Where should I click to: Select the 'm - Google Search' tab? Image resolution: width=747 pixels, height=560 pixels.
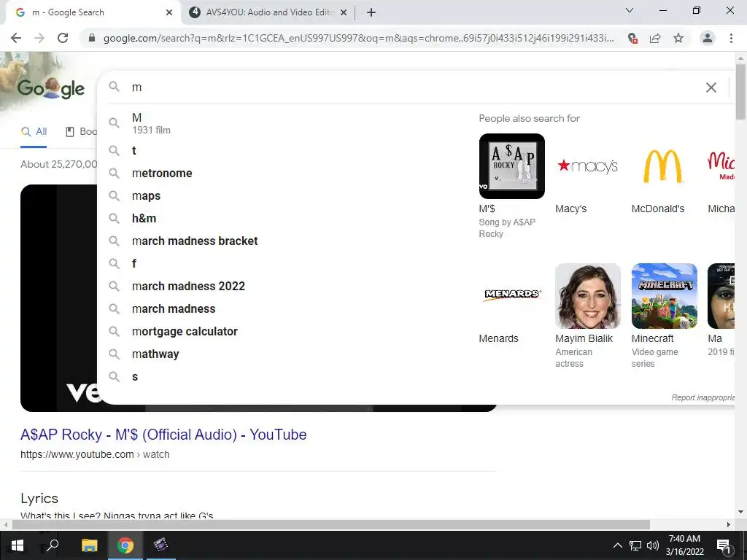point(93,12)
